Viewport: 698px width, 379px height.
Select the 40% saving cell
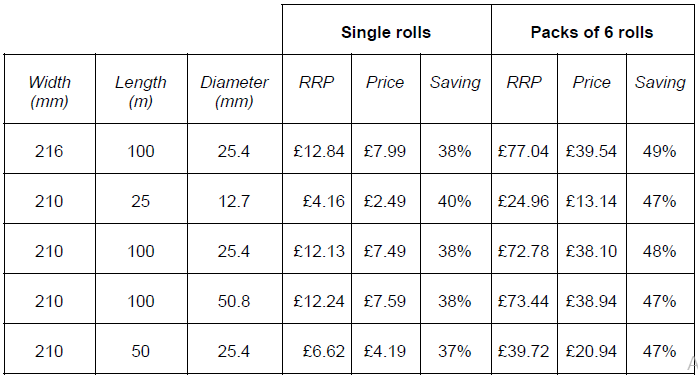[x=455, y=199]
